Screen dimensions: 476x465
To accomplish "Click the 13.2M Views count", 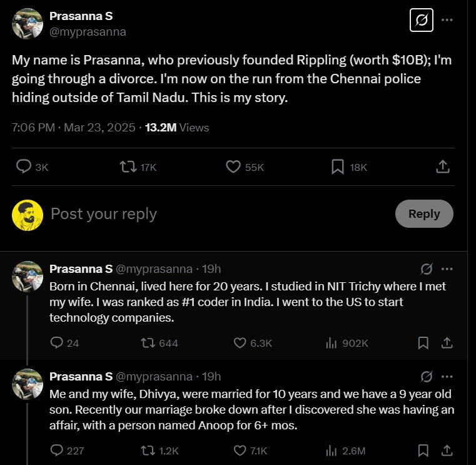I will [x=177, y=128].
